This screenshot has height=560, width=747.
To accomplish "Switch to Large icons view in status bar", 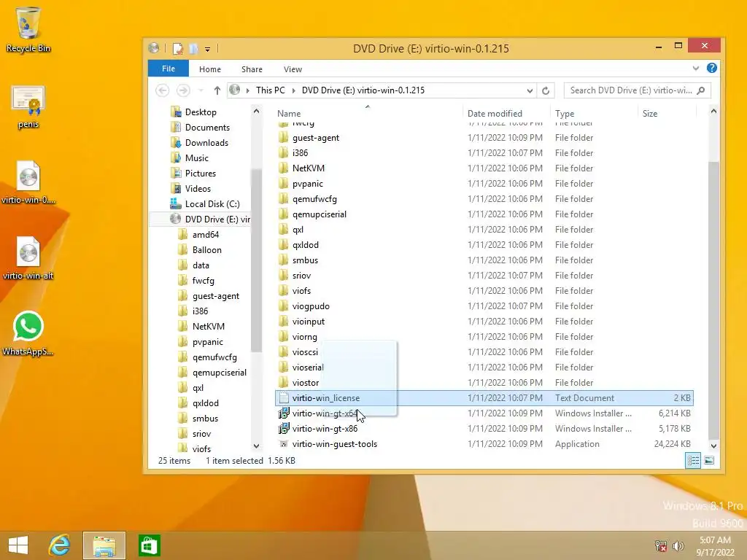I will (x=709, y=461).
